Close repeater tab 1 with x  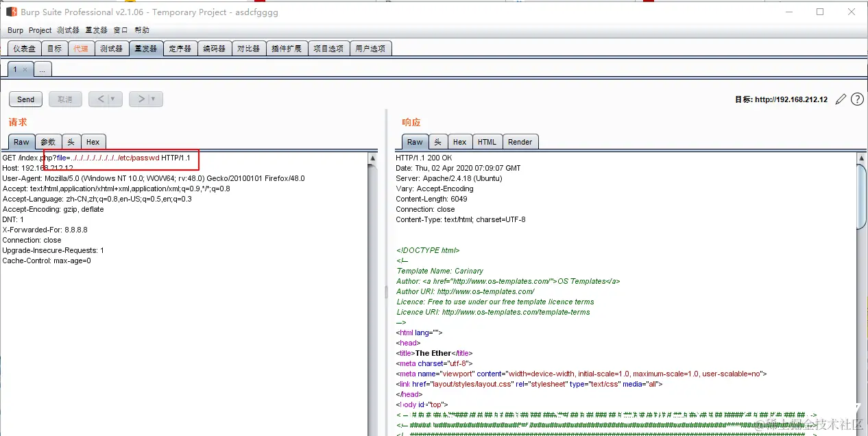pyautogui.click(x=25, y=69)
